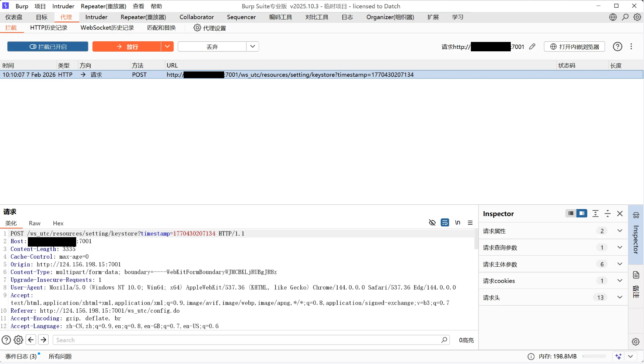Switch to the 仪表盘 tab
The image size is (644, 364).
tap(14, 17)
